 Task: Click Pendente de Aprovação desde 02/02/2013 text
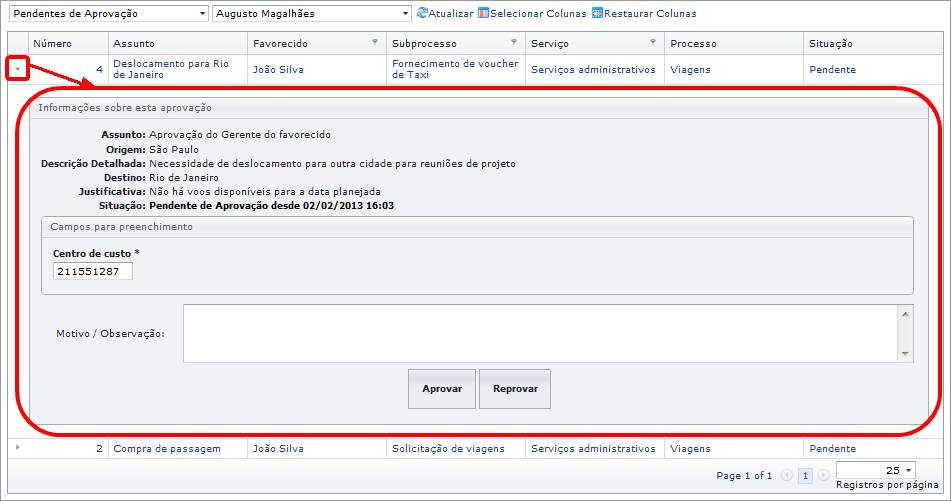tap(272, 206)
